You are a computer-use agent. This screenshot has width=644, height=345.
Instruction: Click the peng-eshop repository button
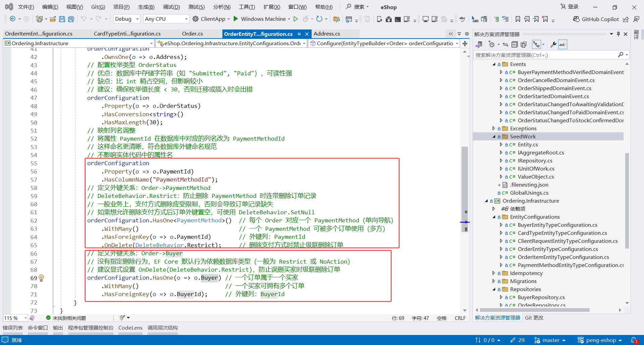(600, 340)
